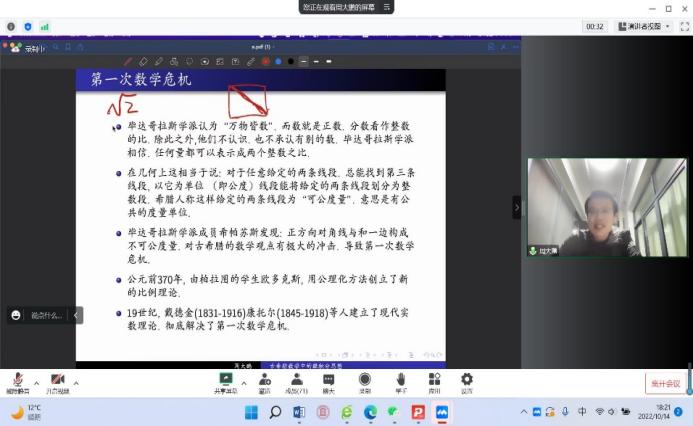Open the share screen button
Screen dimensions: 693x426
click(x=226, y=380)
